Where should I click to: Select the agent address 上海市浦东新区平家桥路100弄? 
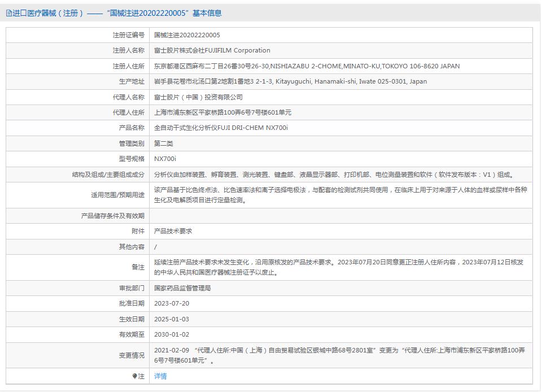point(222,112)
